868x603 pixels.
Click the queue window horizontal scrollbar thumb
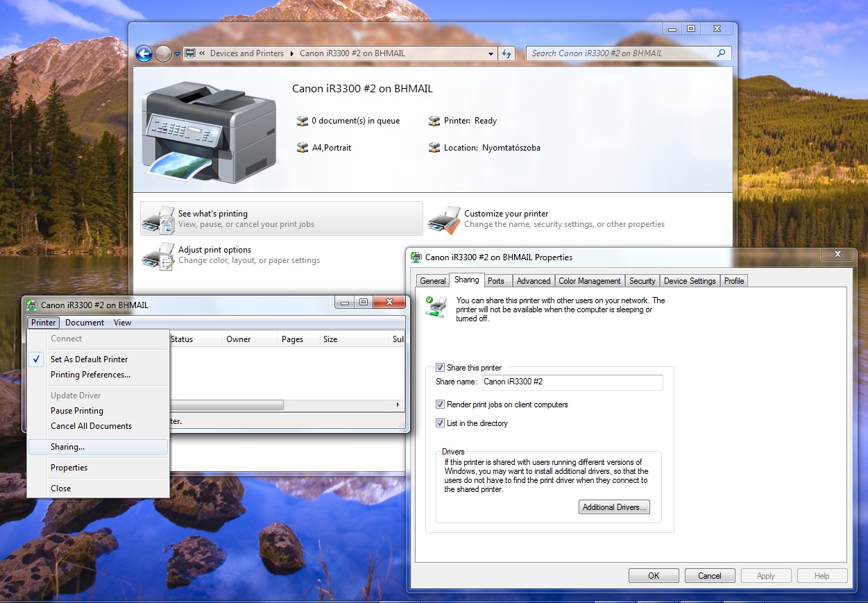pyautogui.click(x=226, y=405)
